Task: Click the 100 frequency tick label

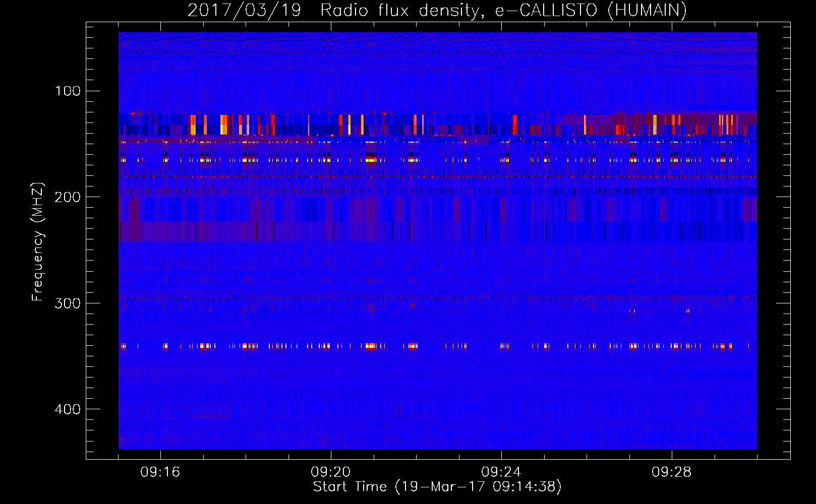Action: [68, 91]
